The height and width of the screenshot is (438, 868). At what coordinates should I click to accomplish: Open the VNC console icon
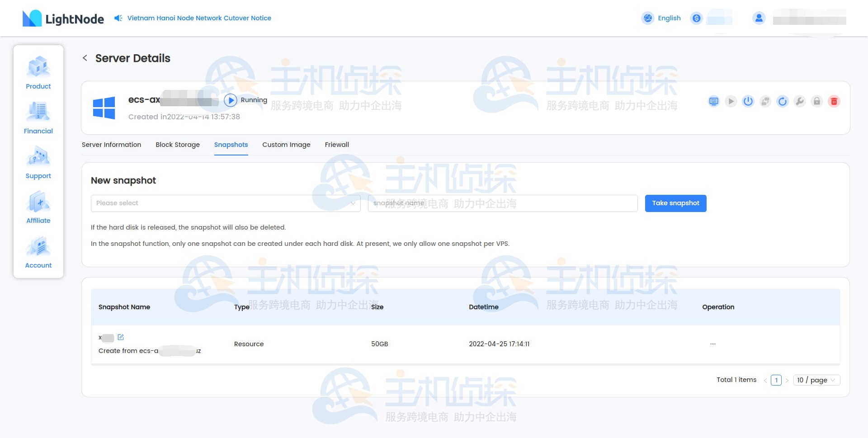[x=714, y=101]
